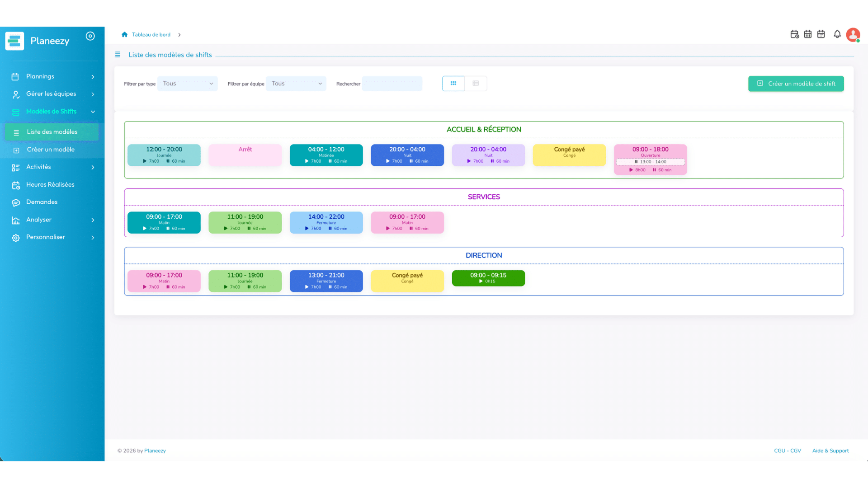The width and height of the screenshot is (868, 488).
Task: Expand the Plannings menu chevron
Action: pyautogui.click(x=93, y=77)
